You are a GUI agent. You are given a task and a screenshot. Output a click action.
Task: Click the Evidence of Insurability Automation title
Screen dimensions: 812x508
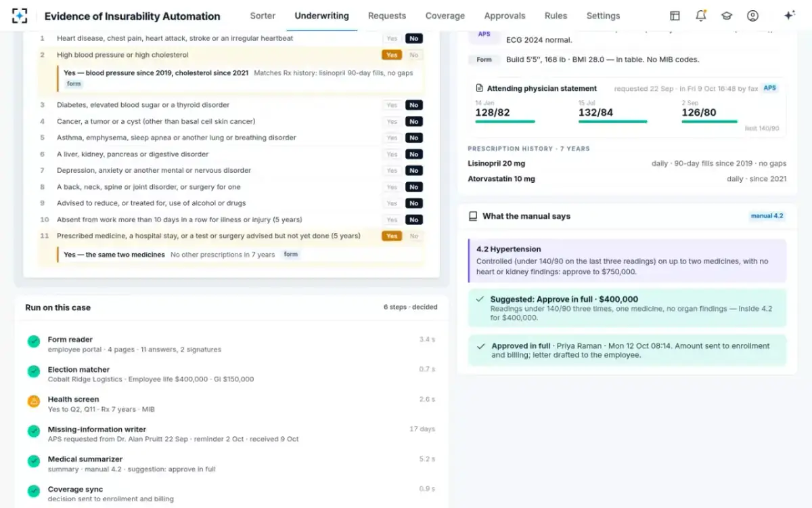(x=132, y=16)
